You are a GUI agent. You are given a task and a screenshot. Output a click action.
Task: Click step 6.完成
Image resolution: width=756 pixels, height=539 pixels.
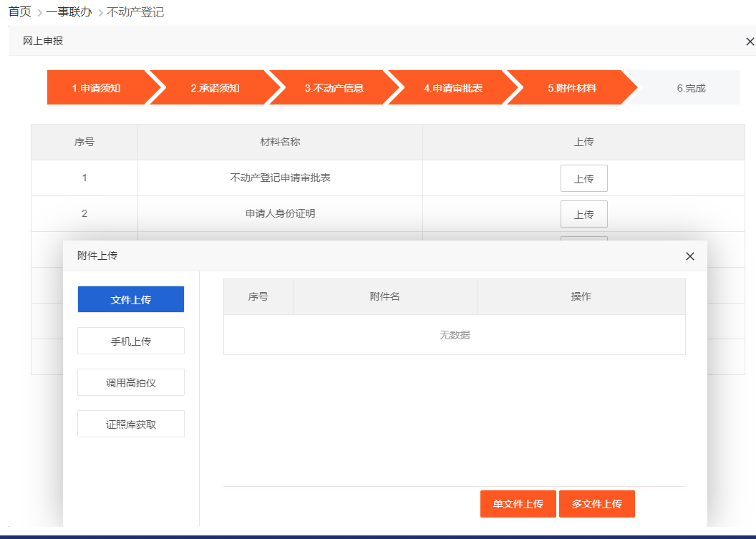[x=691, y=88]
